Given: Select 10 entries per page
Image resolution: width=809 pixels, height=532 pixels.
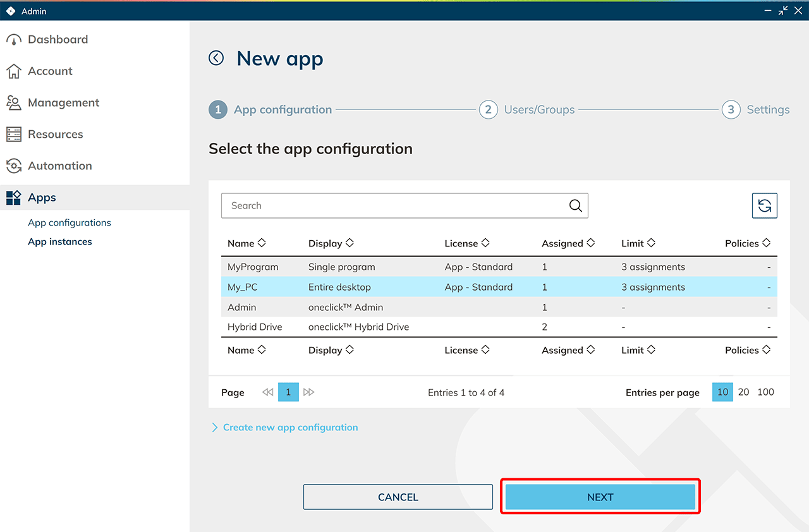Looking at the screenshot, I should [x=722, y=392].
